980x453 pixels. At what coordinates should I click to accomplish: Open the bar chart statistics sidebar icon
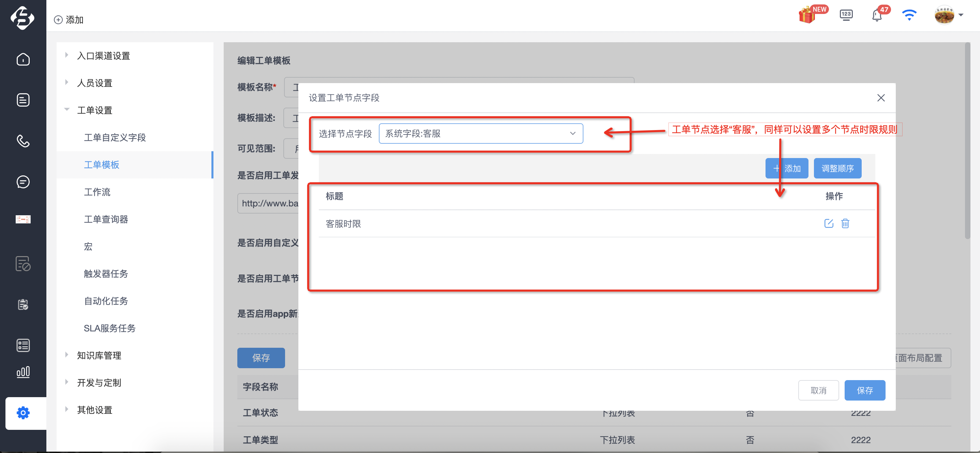point(23,372)
